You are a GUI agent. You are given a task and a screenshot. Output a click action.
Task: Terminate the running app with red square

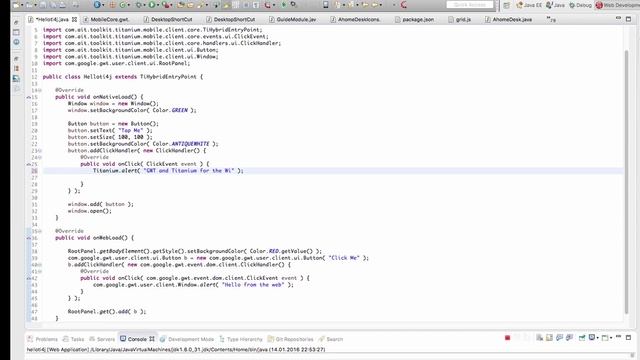tap(507, 338)
